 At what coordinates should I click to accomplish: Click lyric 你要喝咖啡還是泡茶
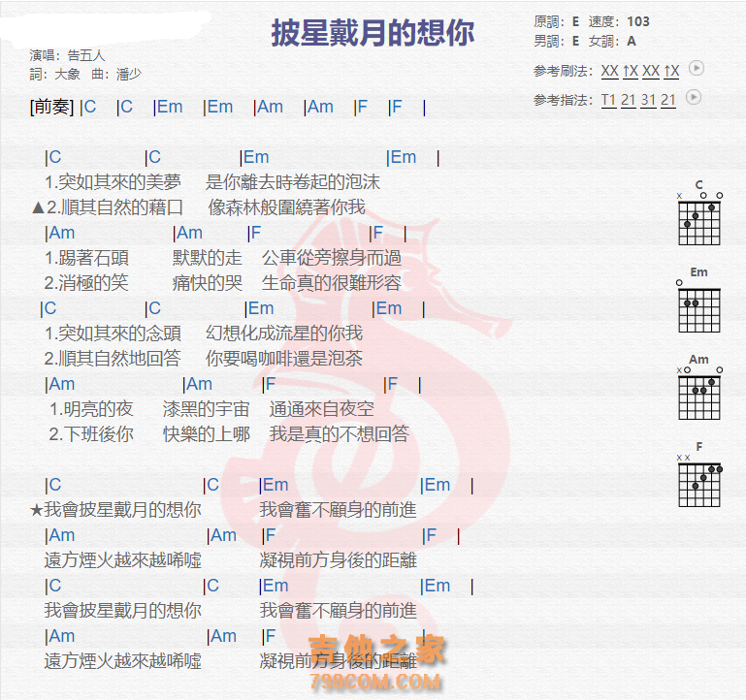(284, 359)
